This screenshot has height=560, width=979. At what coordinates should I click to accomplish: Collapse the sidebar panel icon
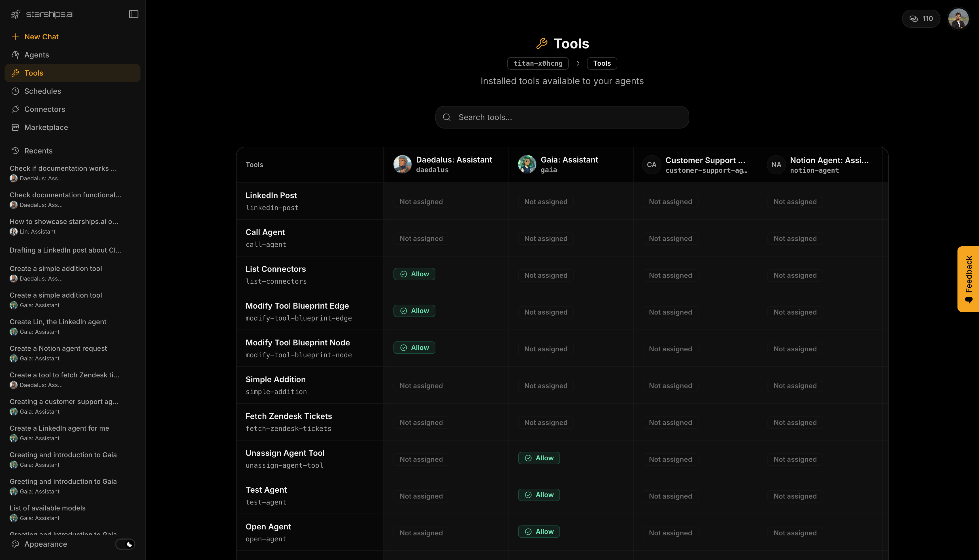pyautogui.click(x=133, y=14)
